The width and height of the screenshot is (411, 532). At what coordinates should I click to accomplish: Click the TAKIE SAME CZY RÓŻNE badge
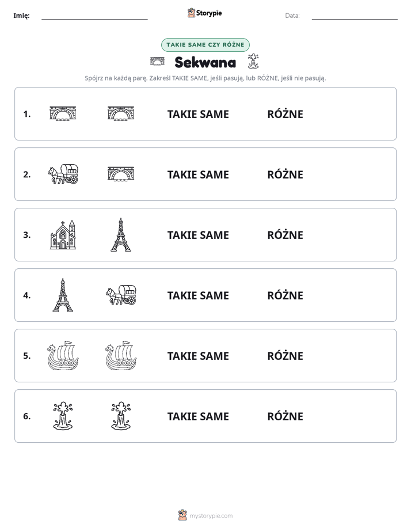click(x=205, y=45)
